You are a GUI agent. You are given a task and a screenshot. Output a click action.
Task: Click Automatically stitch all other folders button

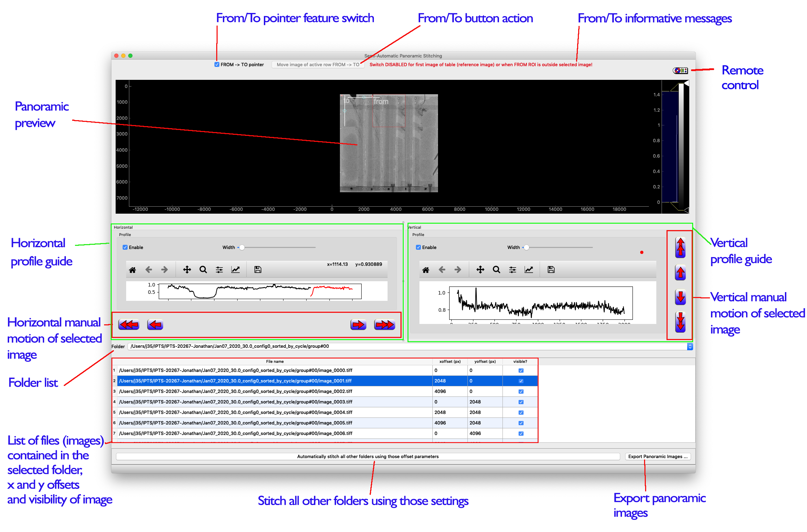point(368,456)
